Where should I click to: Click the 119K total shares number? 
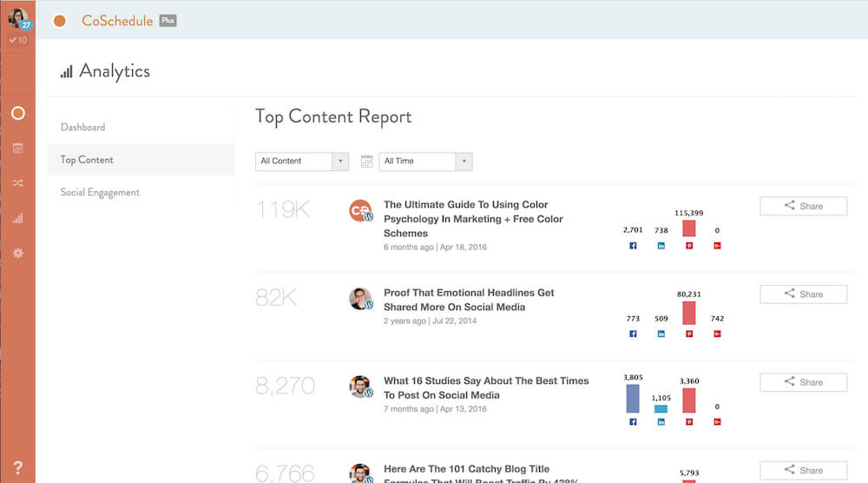pos(283,209)
